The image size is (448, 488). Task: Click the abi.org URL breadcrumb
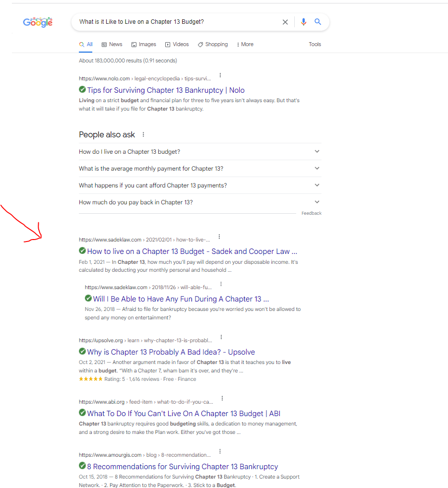(x=146, y=402)
